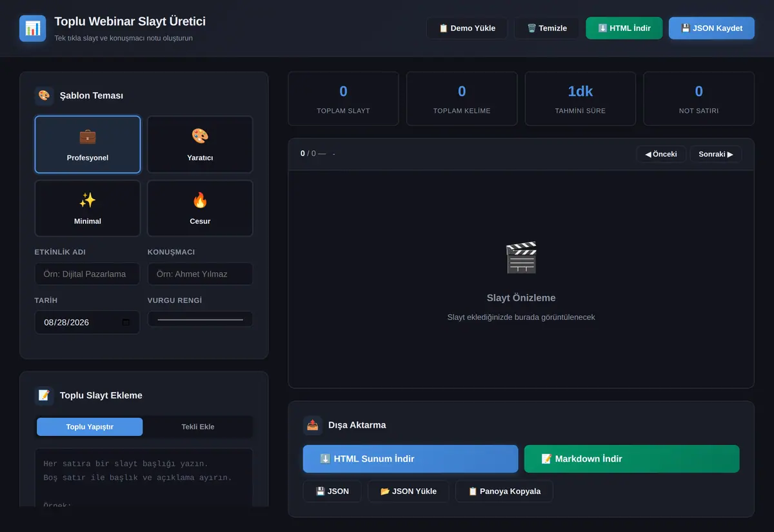Screen dimensions: 774x532
Task: Choose the Yaratıcı template theme
Action: 200,144
